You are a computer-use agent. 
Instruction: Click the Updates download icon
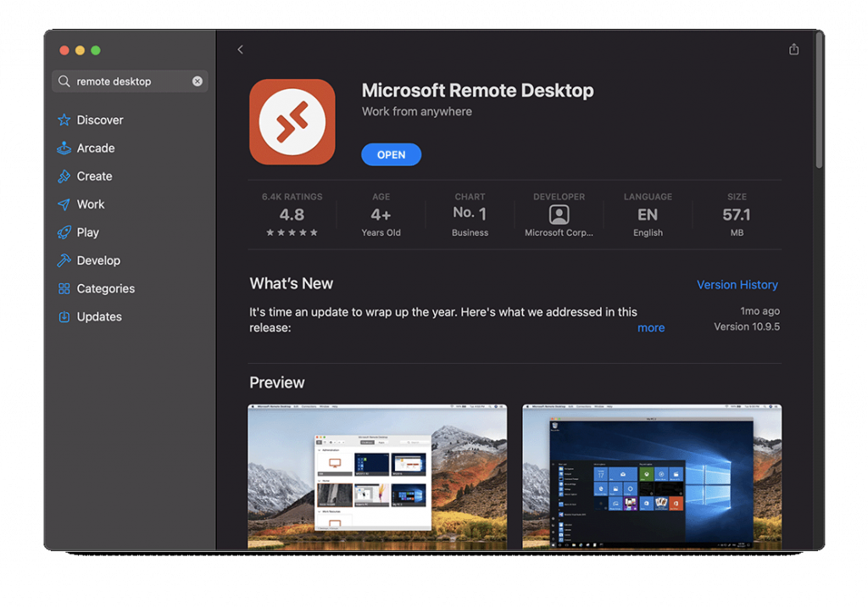(x=64, y=317)
